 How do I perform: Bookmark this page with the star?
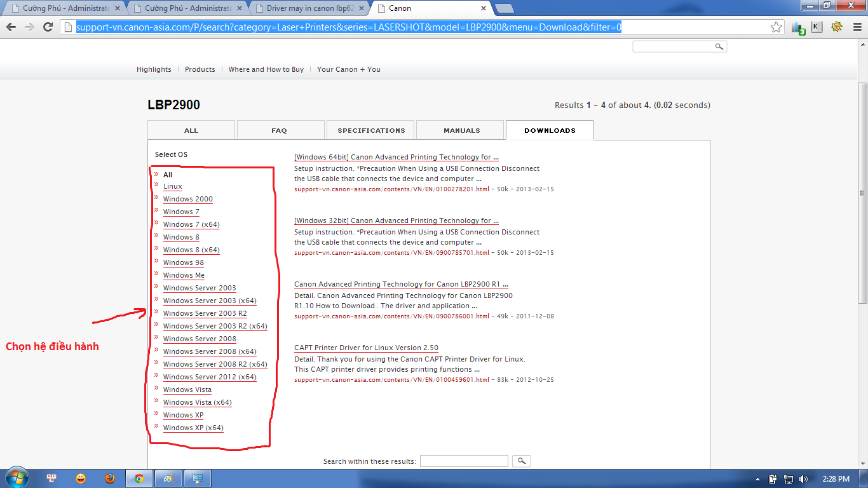(776, 27)
